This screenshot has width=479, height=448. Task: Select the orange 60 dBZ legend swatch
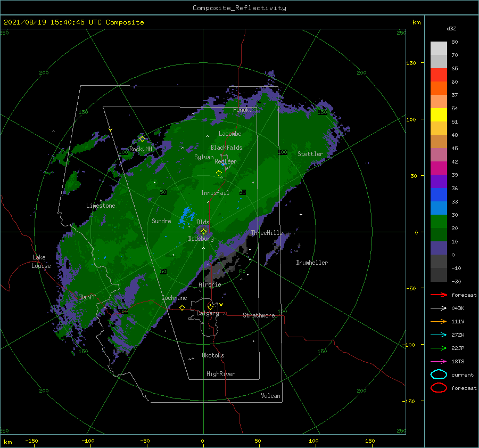[x=439, y=88]
